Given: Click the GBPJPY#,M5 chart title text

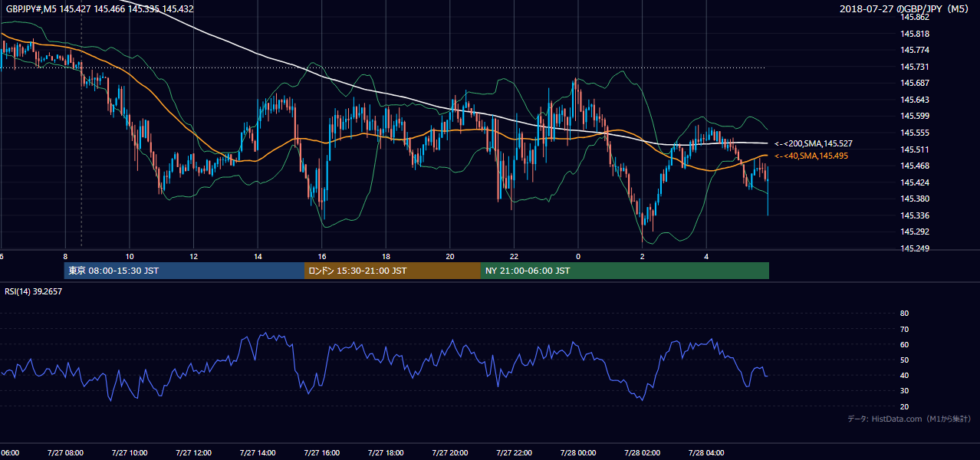Looking at the screenshot, I should 98,9.
